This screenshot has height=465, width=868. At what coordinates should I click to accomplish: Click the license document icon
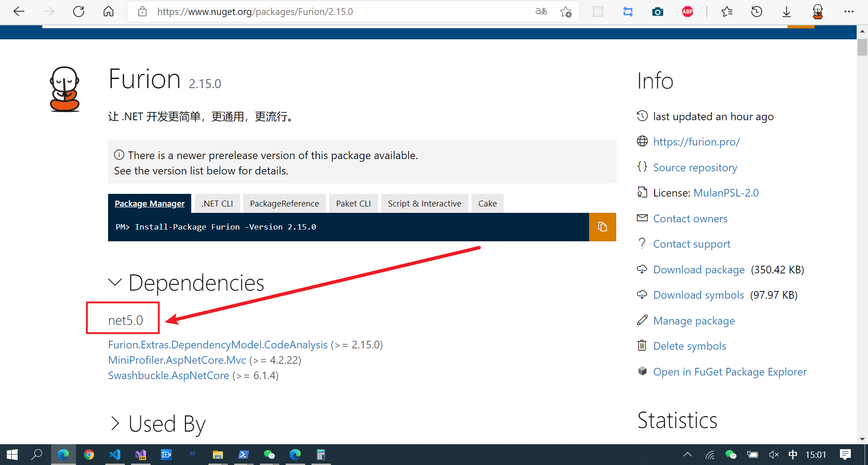click(x=642, y=193)
